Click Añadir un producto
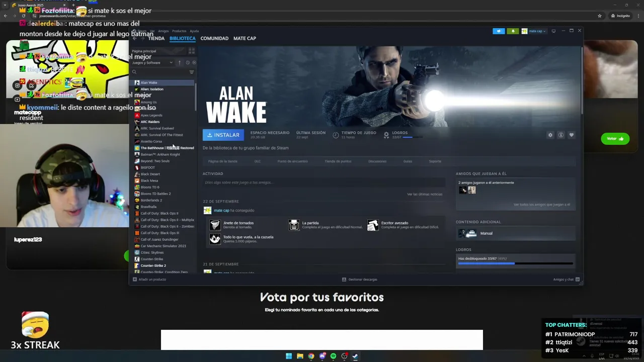 tap(149, 280)
